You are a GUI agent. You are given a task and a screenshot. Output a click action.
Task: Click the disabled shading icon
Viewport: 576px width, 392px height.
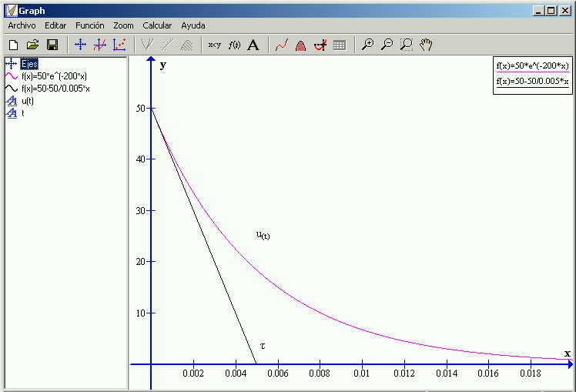click(186, 45)
